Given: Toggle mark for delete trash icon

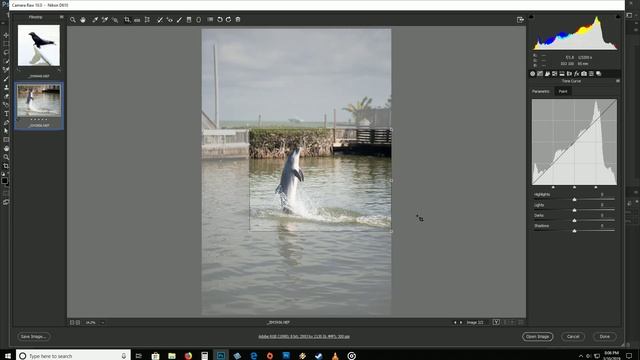Looking at the screenshot, I should coord(238,20).
